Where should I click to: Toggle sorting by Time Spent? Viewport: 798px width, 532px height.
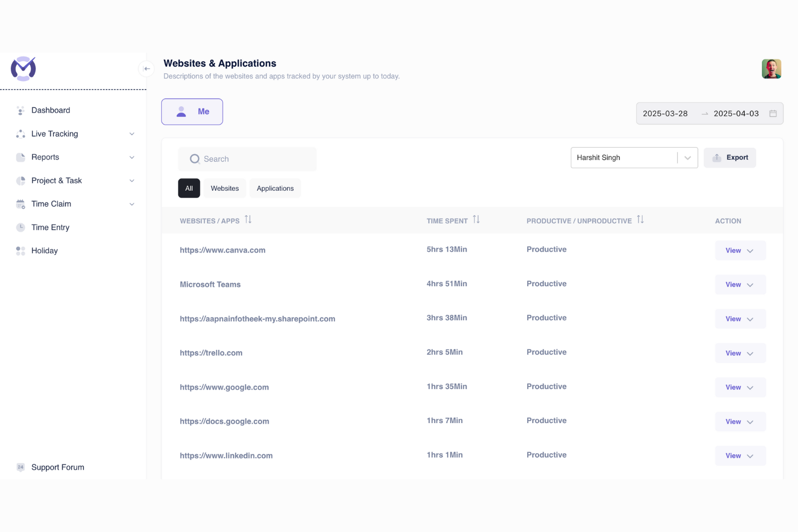(476, 219)
